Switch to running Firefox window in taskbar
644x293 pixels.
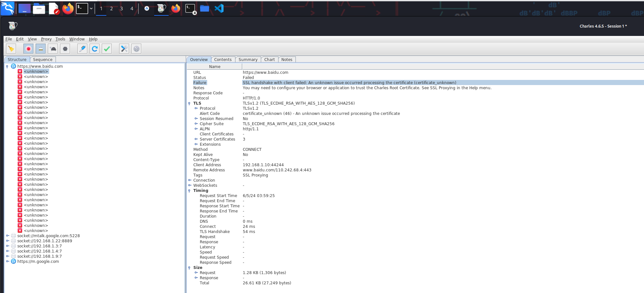click(x=176, y=8)
